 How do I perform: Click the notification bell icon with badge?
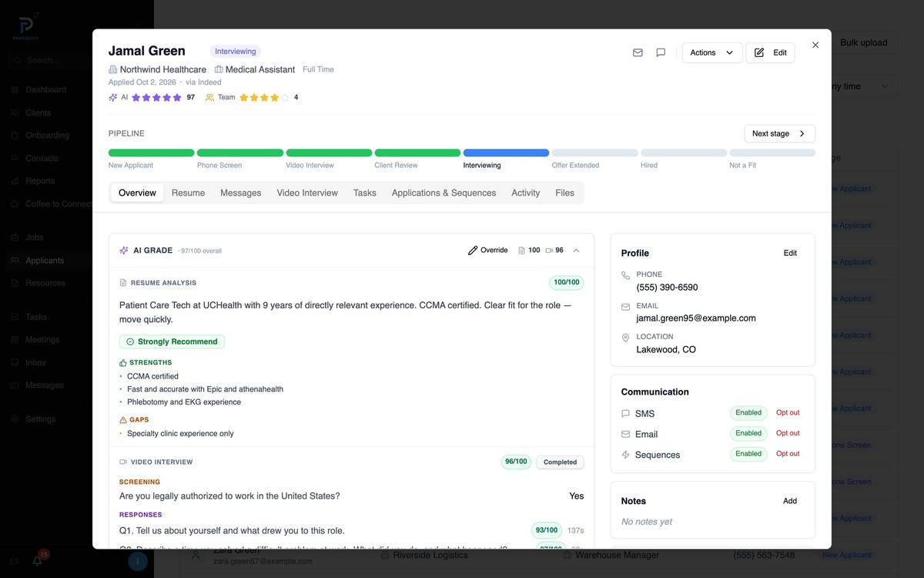(37, 560)
